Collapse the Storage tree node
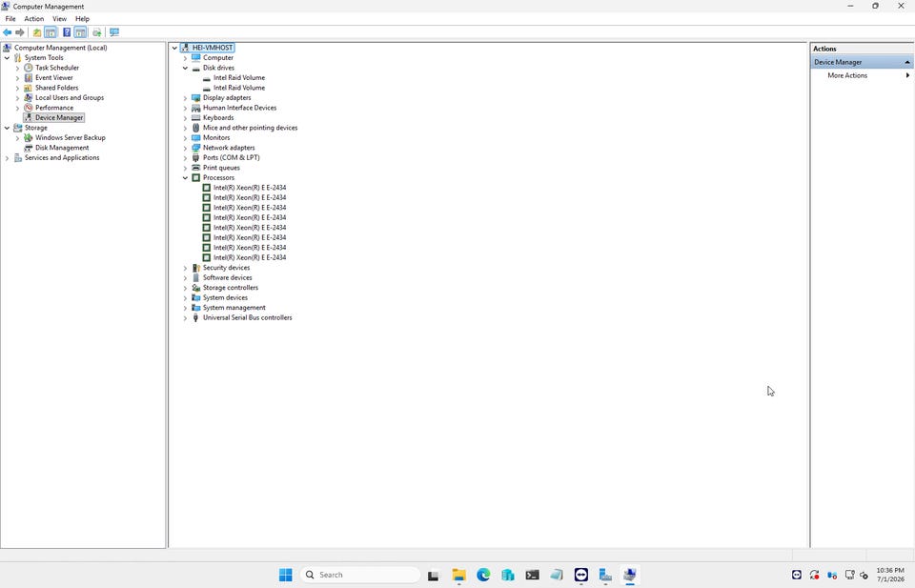This screenshot has width=915, height=588. [7, 128]
